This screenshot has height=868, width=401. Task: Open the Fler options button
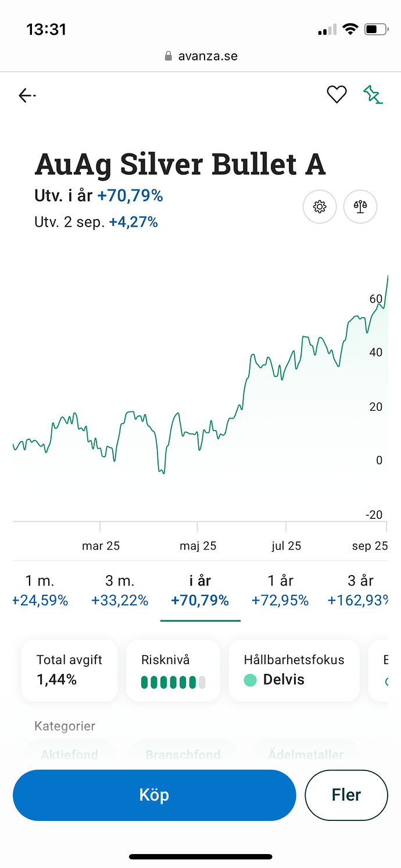[x=346, y=795]
